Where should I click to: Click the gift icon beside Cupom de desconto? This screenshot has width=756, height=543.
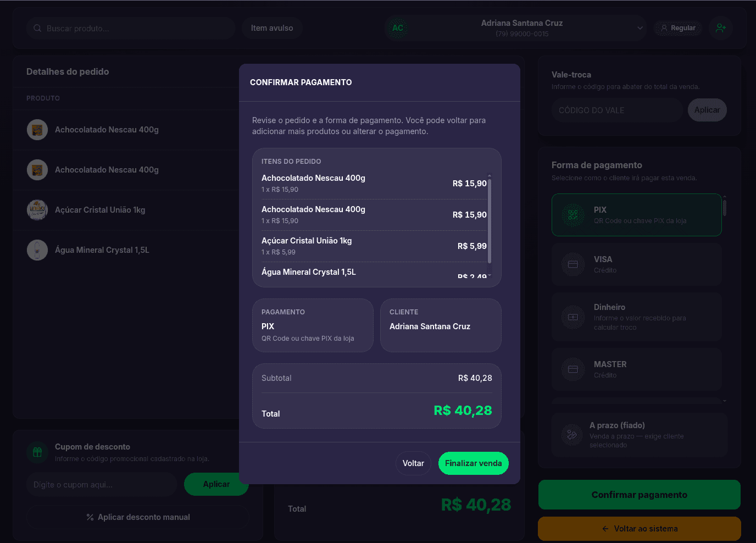pyautogui.click(x=37, y=452)
